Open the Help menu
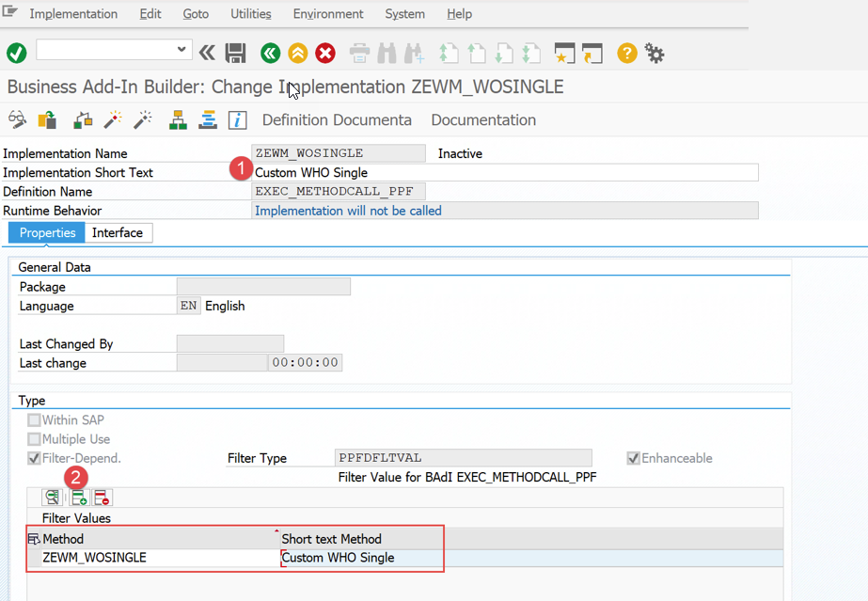 [x=460, y=14]
